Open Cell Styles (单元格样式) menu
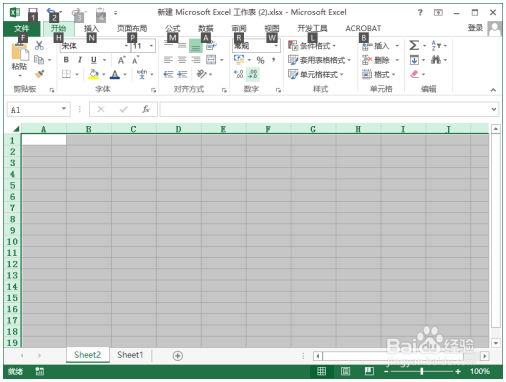 pos(316,74)
